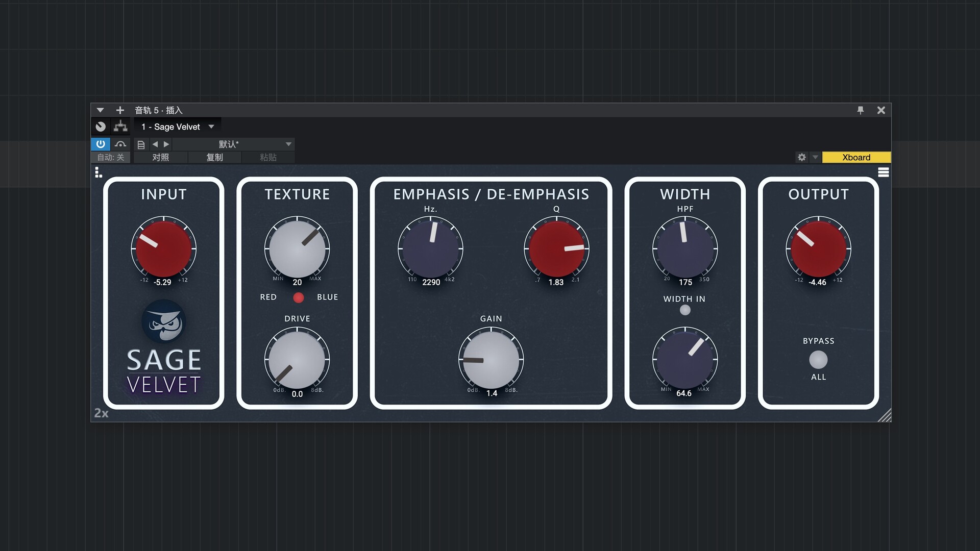This screenshot has width=980, height=551.
Task: Expand the 默认 preset dropdown
Action: (288, 144)
